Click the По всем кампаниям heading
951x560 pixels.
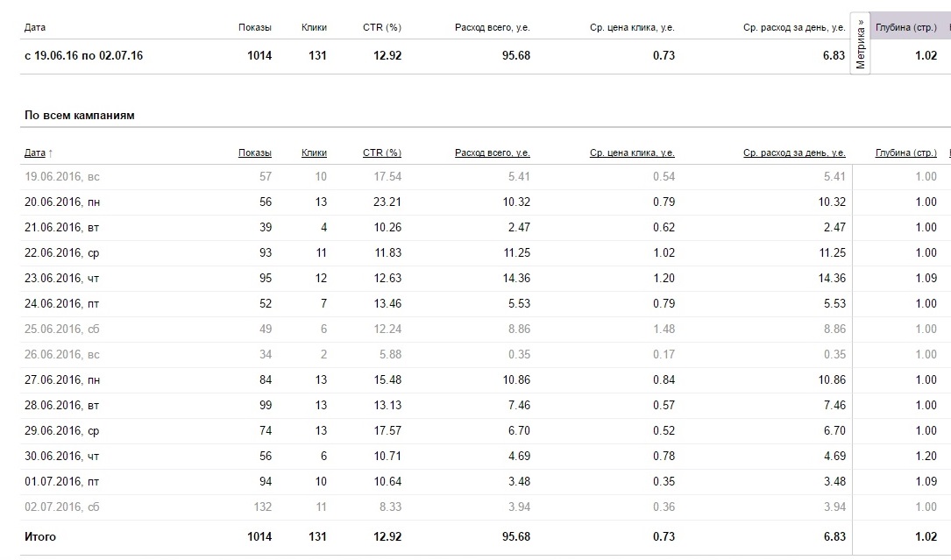click(x=79, y=116)
